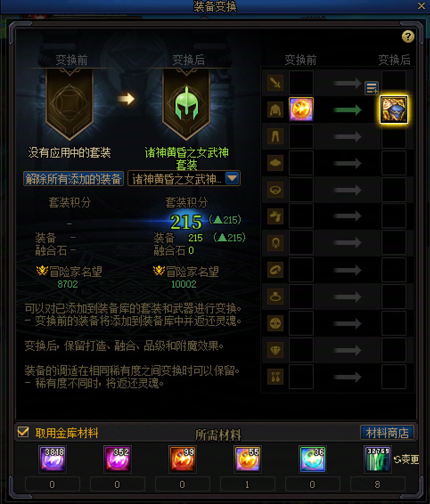Click the top armor slot jacket icon
The height and width of the screenshot is (504, 430).
275,110
